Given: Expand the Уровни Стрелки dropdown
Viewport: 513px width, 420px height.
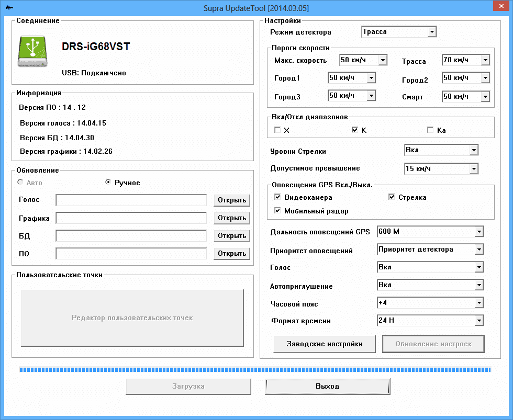Looking at the screenshot, I should click(x=441, y=150).
